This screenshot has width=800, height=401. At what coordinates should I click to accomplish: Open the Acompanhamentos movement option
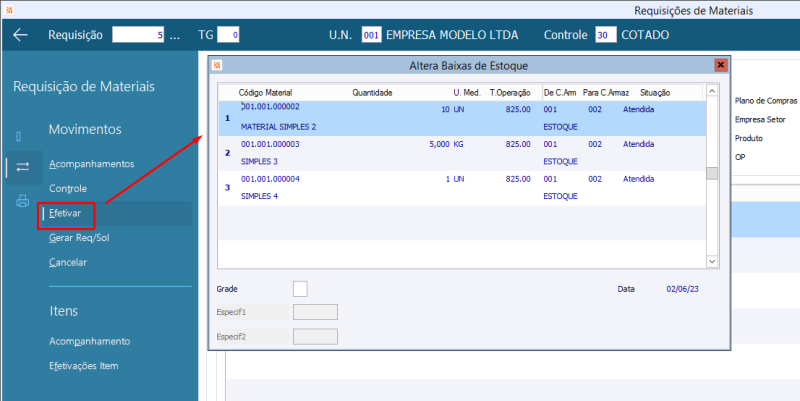tap(92, 164)
